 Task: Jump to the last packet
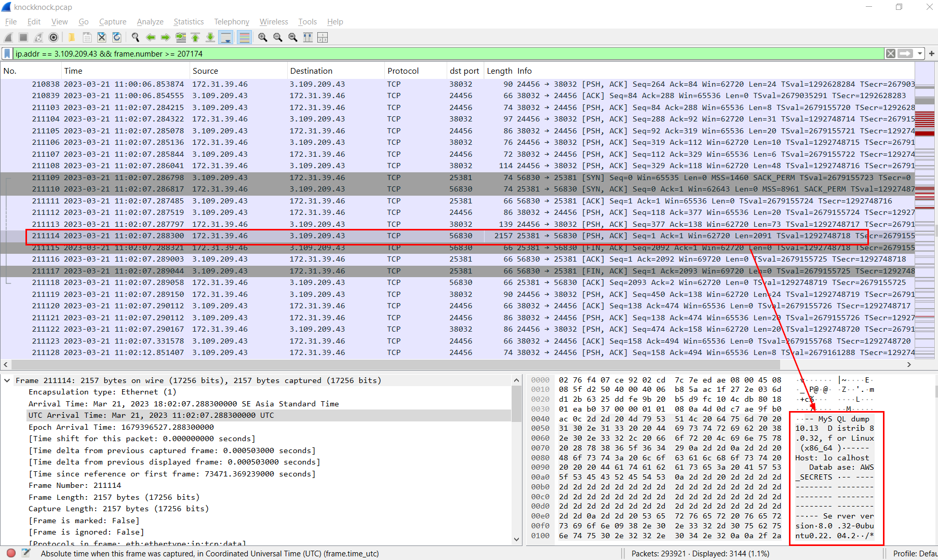click(210, 37)
